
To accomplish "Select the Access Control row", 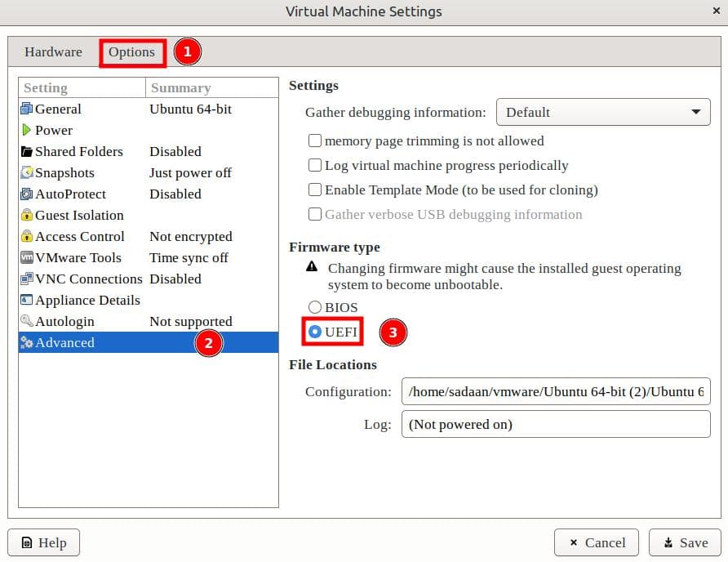I will click(149, 236).
